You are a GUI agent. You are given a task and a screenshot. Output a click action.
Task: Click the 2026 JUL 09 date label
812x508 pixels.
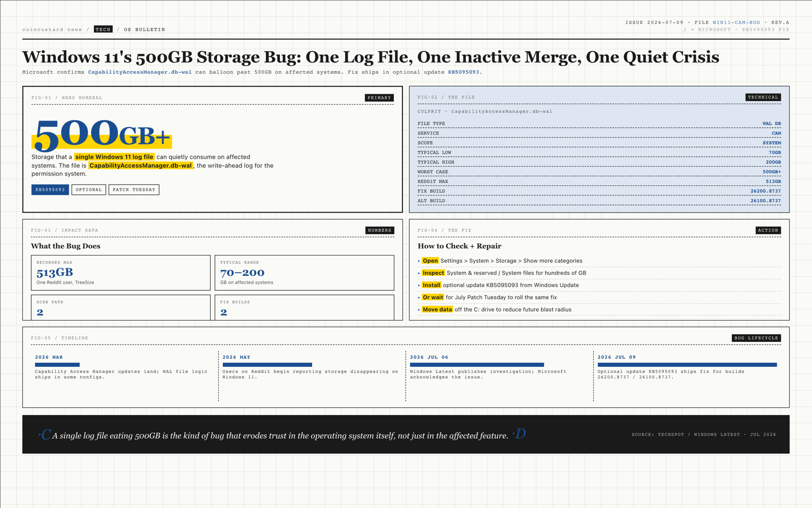pyautogui.click(x=617, y=357)
